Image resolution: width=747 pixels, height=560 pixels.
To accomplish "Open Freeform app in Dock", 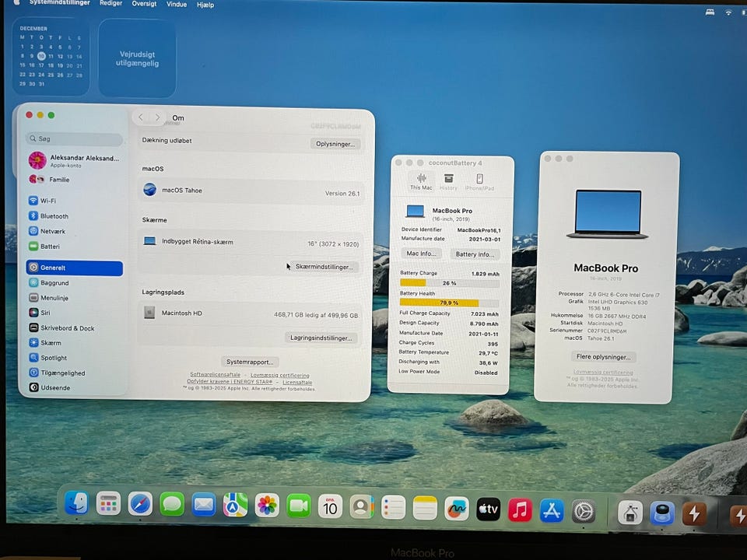I will 457,509.
